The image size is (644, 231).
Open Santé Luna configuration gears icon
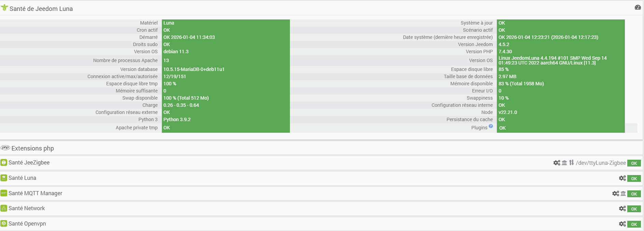pos(622,178)
